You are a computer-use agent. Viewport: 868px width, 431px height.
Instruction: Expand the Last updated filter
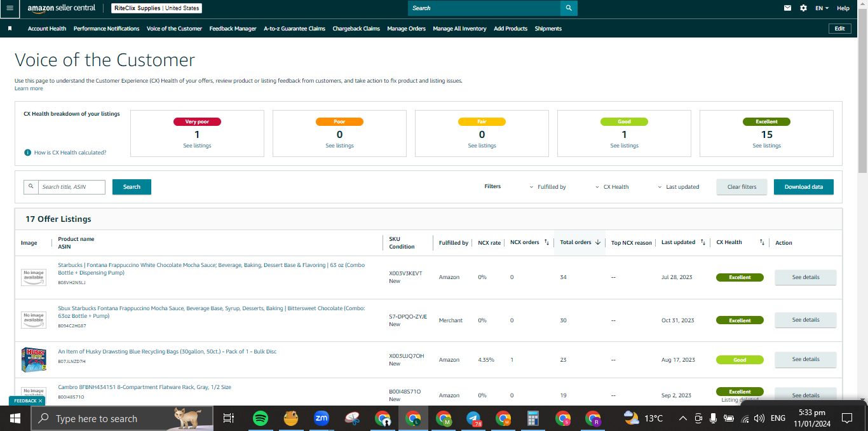[678, 187]
